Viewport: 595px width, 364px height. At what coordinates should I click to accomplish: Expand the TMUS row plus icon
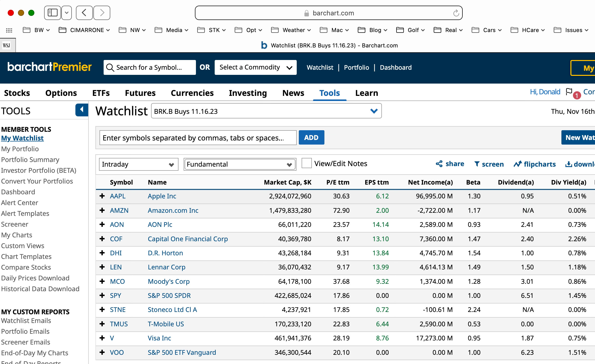[x=102, y=324]
